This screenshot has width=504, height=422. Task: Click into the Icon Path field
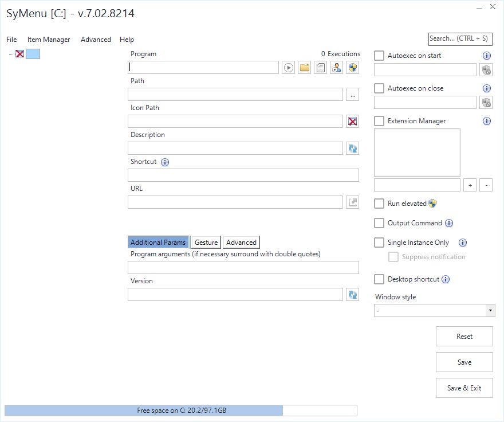pos(235,122)
